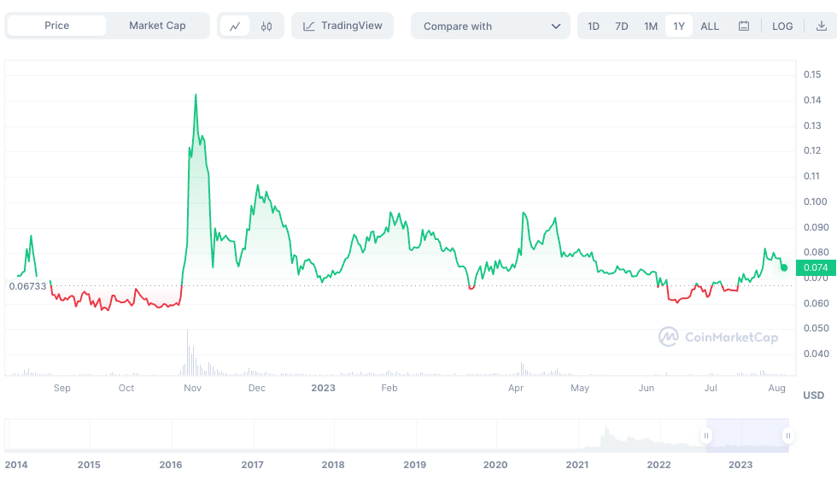
Task: Click the 0.074 current price label
Action: (x=816, y=267)
